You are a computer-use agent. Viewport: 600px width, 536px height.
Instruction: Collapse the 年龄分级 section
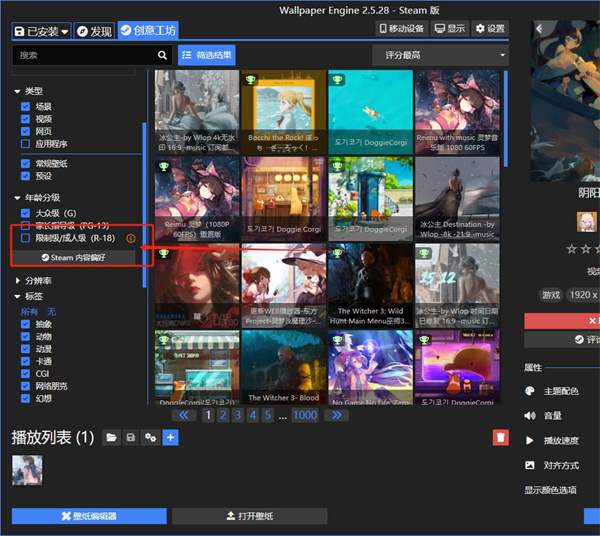click(17, 198)
